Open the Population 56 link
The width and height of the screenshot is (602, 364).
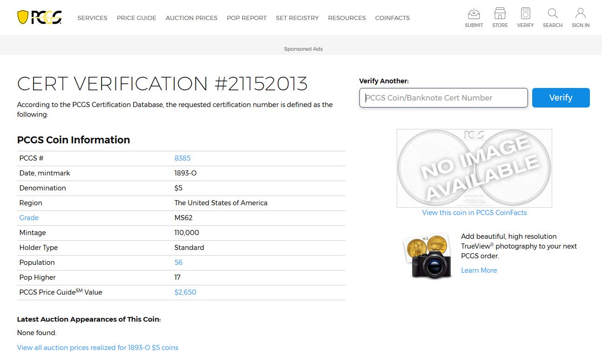coord(178,263)
